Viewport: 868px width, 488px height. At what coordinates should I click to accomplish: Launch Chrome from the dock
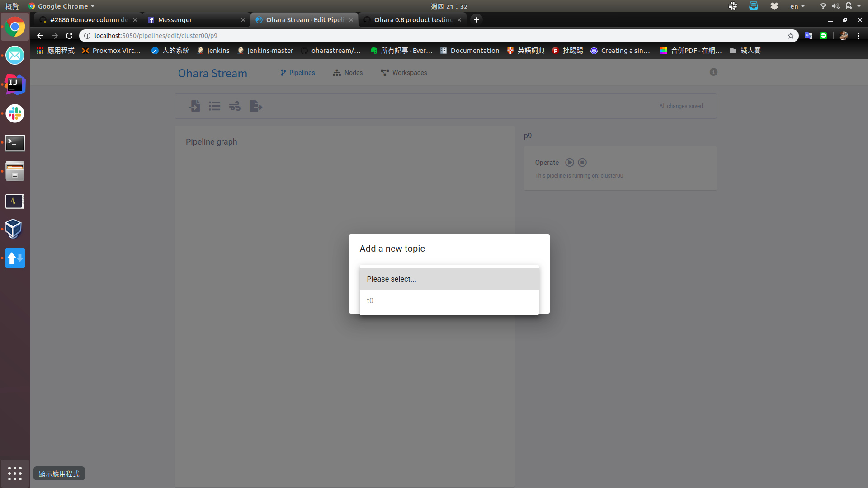[x=15, y=27]
